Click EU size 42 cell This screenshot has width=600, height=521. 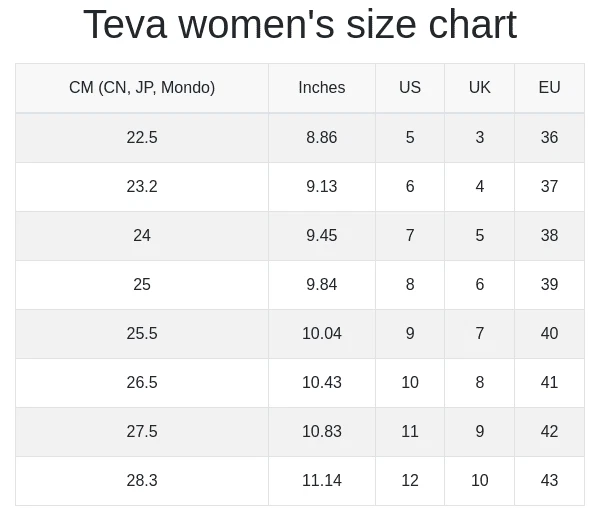(549, 431)
